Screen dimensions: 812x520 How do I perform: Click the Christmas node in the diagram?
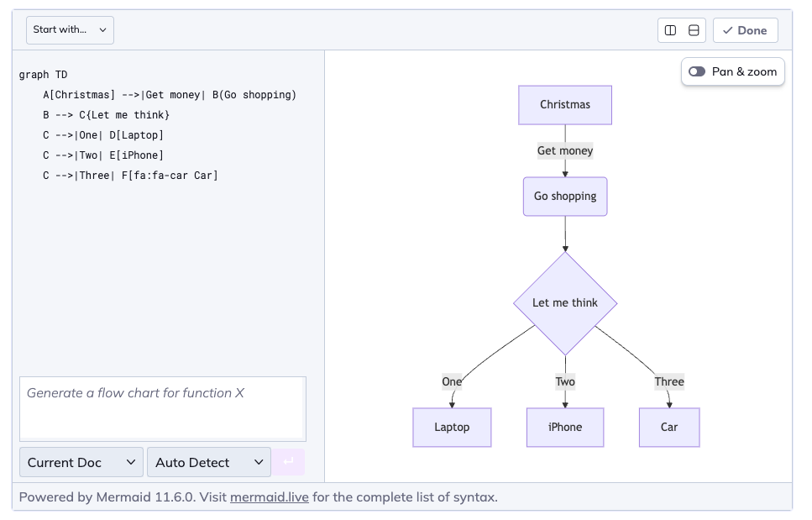pos(565,105)
